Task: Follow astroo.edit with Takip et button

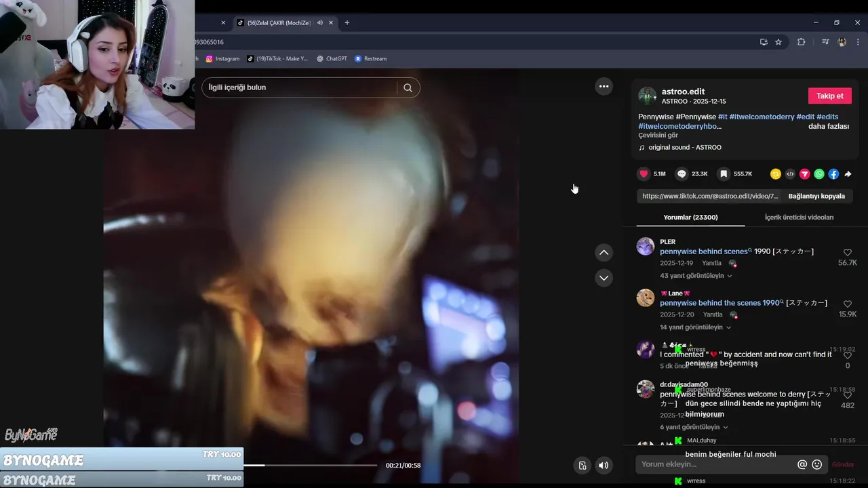Action: point(829,96)
